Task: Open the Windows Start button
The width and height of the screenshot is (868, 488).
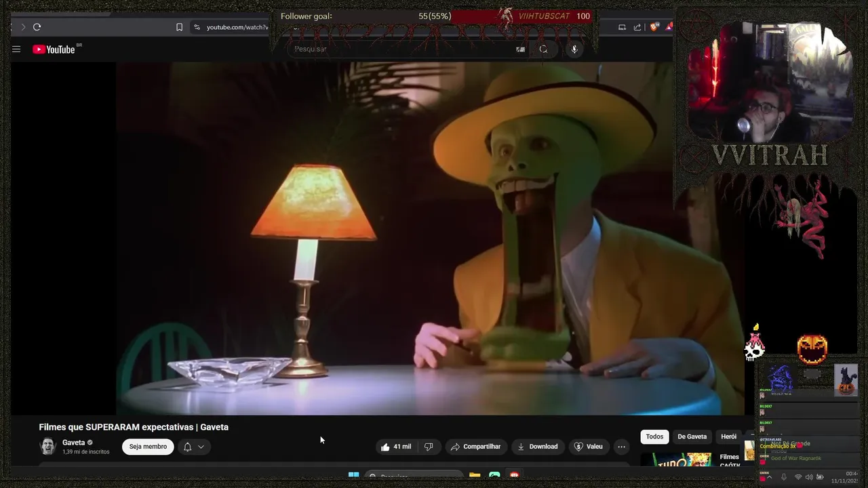Action: [353, 475]
